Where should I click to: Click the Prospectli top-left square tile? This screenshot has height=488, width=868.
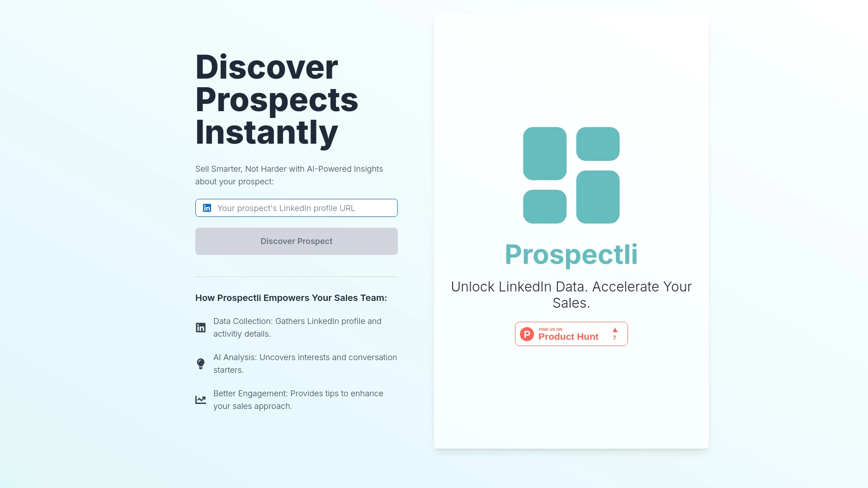click(544, 152)
